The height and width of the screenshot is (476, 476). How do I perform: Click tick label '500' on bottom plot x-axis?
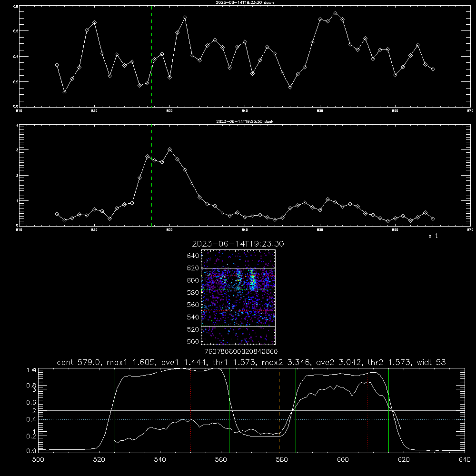point(38,460)
